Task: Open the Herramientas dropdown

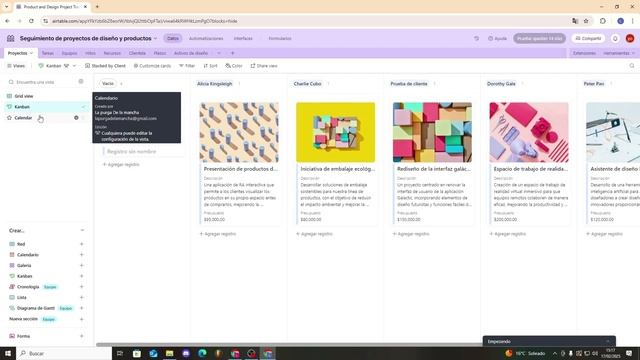Action: 619,53
